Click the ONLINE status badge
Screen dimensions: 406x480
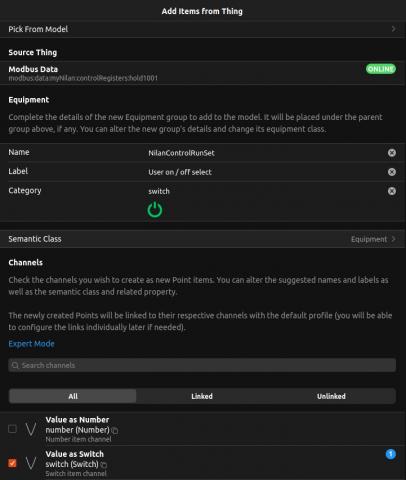click(x=381, y=69)
